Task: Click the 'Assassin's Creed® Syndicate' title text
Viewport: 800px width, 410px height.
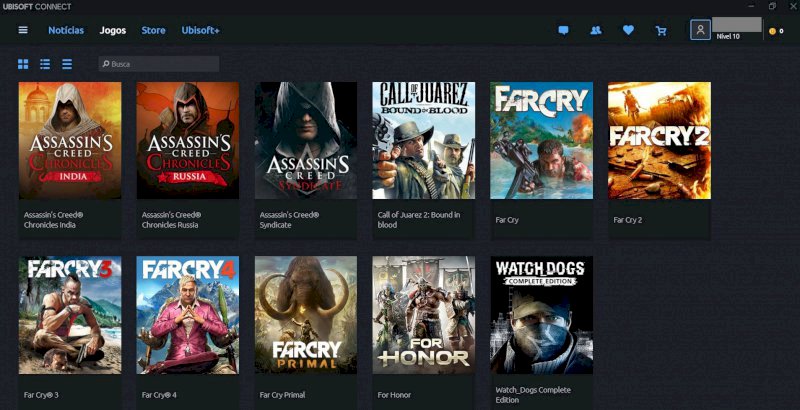Action: coord(289,220)
